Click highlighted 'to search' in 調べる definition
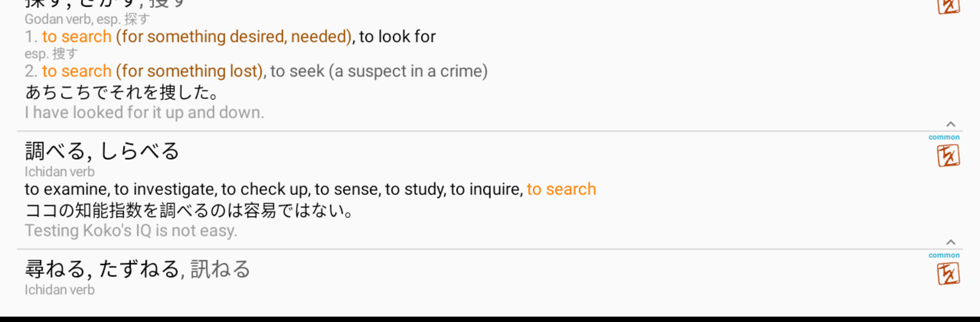The height and width of the screenshot is (322, 980). [x=561, y=189]
